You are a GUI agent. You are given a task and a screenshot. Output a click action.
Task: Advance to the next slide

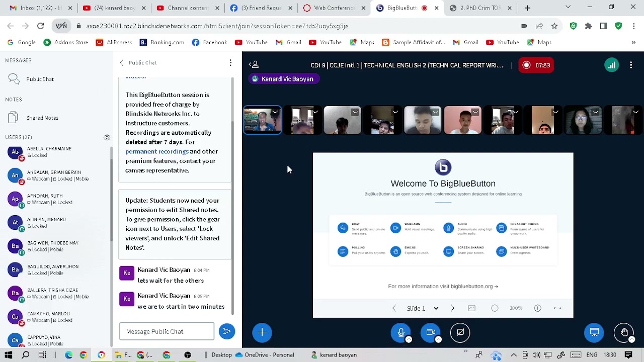[x=452, y=308]
